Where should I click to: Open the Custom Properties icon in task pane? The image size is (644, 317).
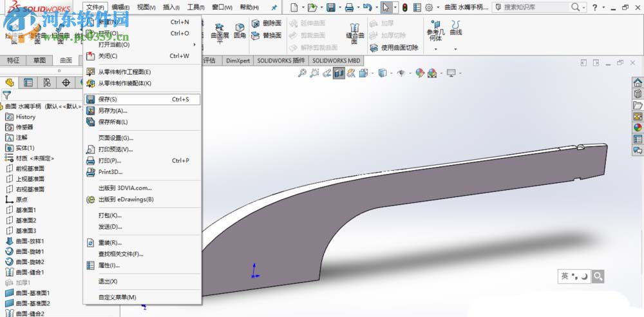tap(638, 139)
